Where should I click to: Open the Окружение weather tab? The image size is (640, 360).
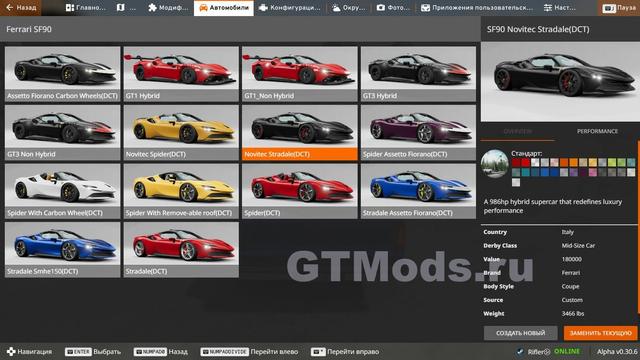[x=348, y=8]
